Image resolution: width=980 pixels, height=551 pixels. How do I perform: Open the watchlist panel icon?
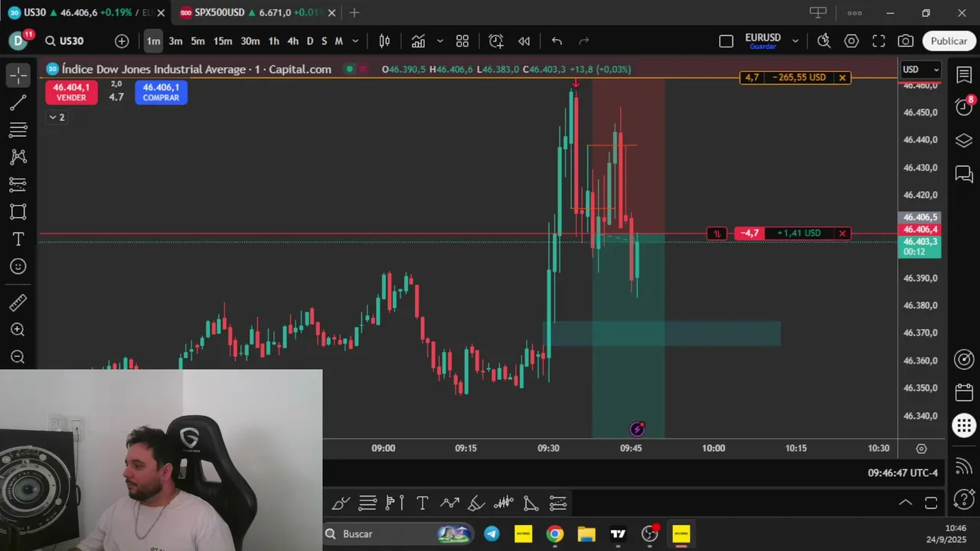tap(964, 75)
